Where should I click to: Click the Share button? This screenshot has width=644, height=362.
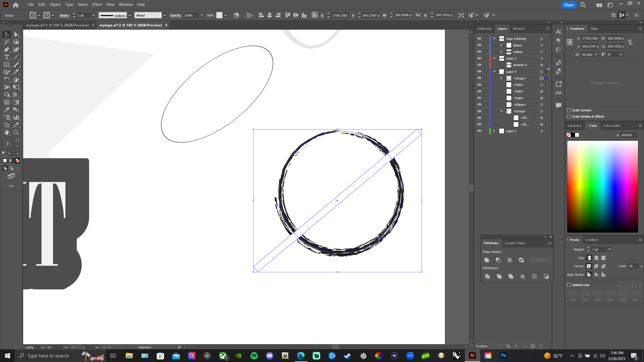[x=569, y=5]
